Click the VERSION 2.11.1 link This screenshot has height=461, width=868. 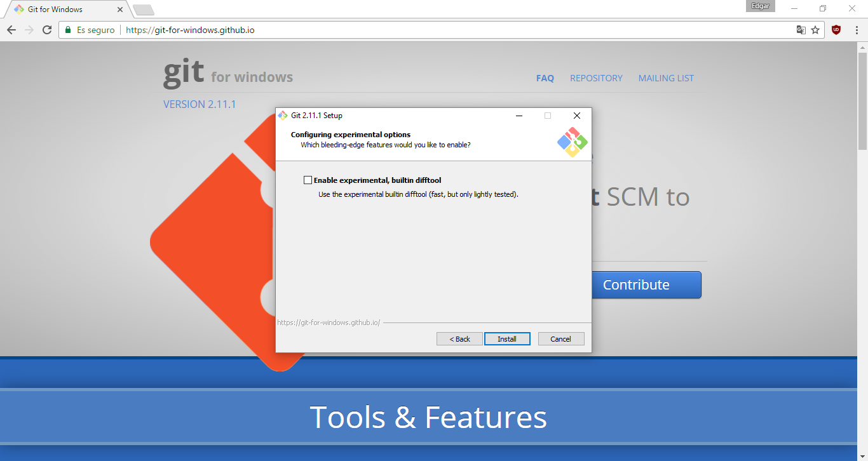point(200,104)
